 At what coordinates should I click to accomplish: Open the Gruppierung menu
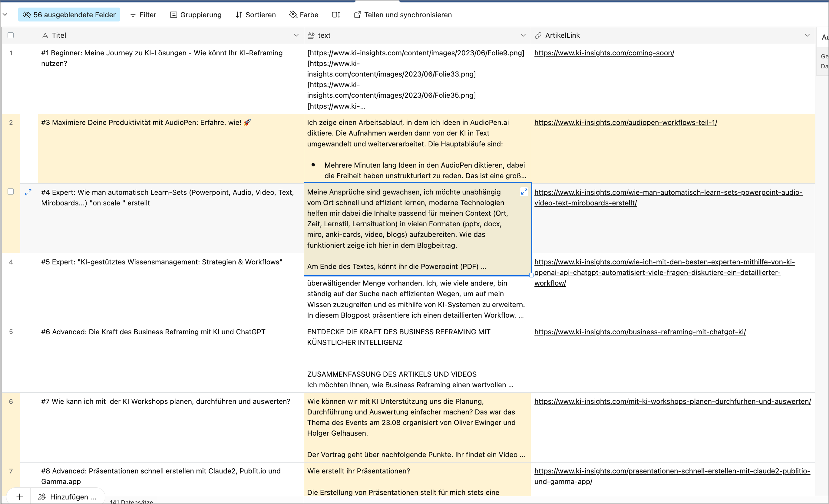[196, 15]
